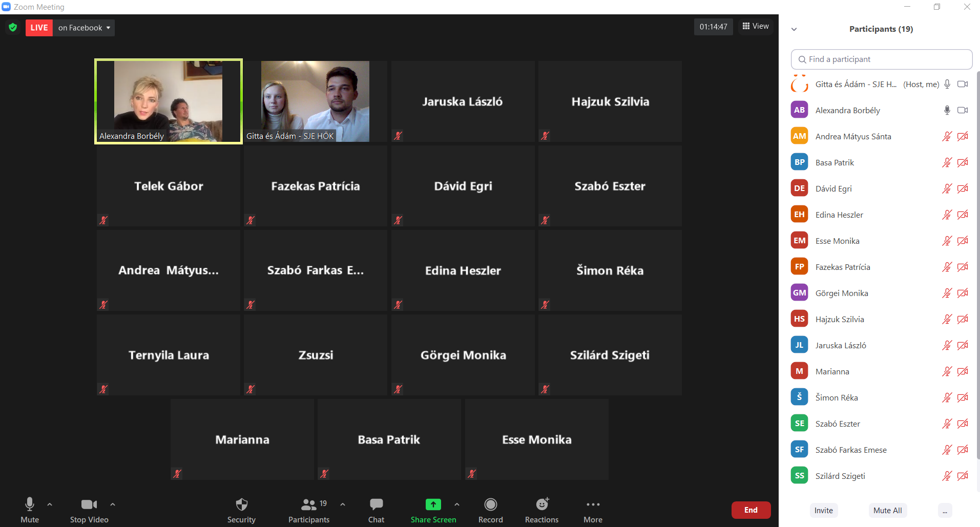The width and height of the screenshot is (980, 527).
Task: Click the participants list scrollbar
Action: pos(977,256)
